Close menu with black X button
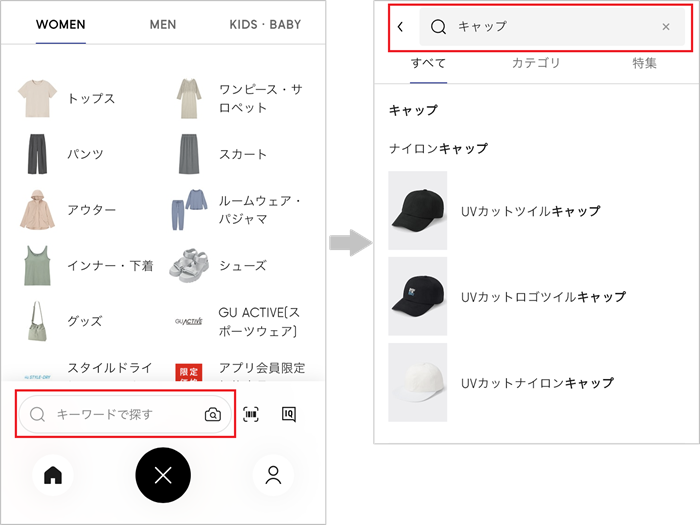This screenshot has height=525, width=700. (x=163, y=476)
